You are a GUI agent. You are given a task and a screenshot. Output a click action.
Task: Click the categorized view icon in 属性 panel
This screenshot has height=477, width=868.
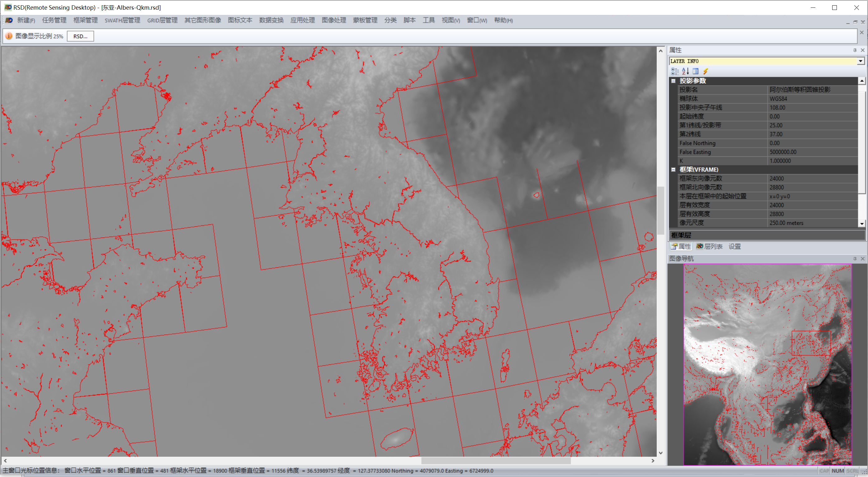(675, 71)
